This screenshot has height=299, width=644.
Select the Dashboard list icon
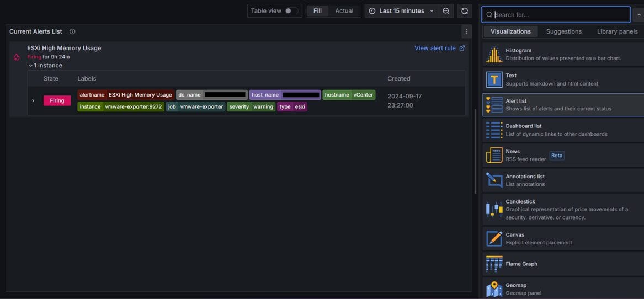(x=494, y=130)
